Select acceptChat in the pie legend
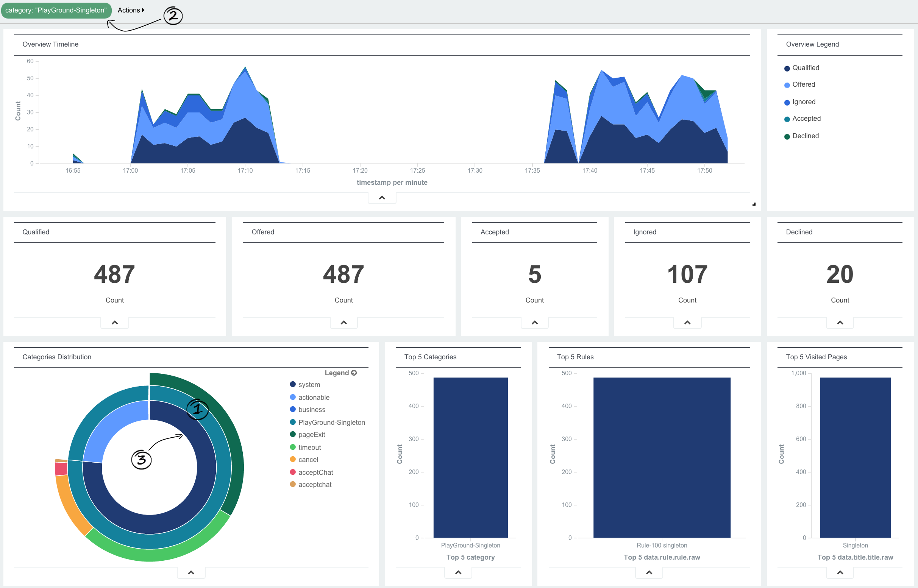918x588 pixels. pos(315,472)
